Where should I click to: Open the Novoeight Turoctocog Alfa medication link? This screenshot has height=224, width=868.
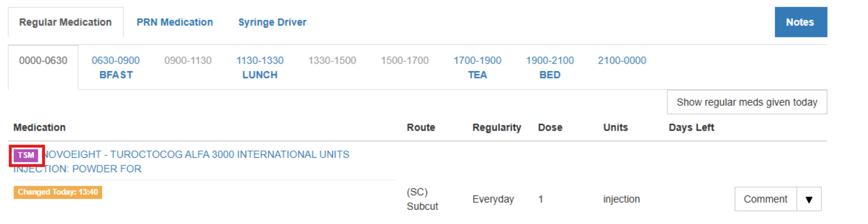pos(196,155)
